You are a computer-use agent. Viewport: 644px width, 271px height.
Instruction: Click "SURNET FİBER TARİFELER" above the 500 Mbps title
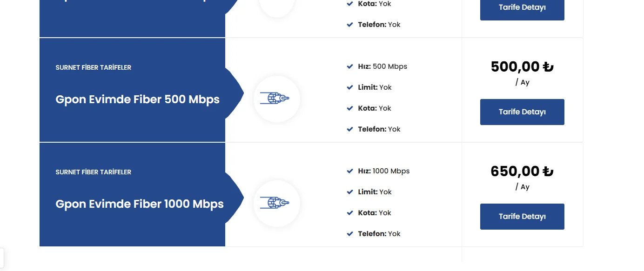(94, 67)
